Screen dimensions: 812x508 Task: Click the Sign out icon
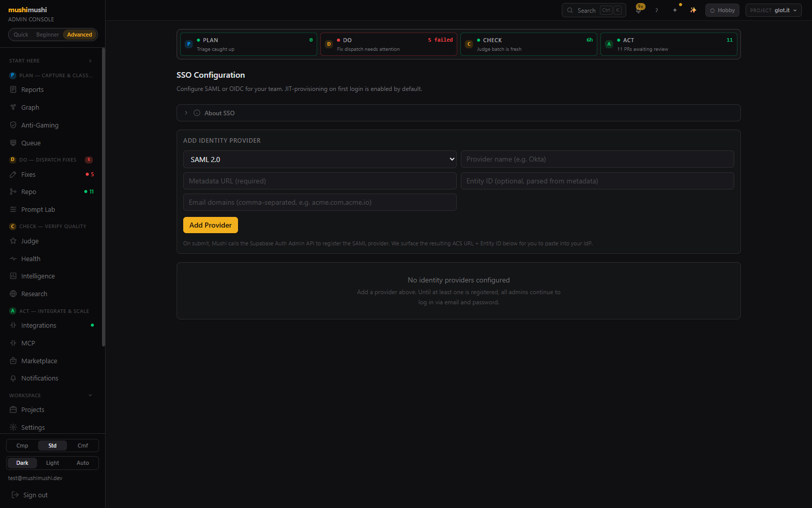15,495
